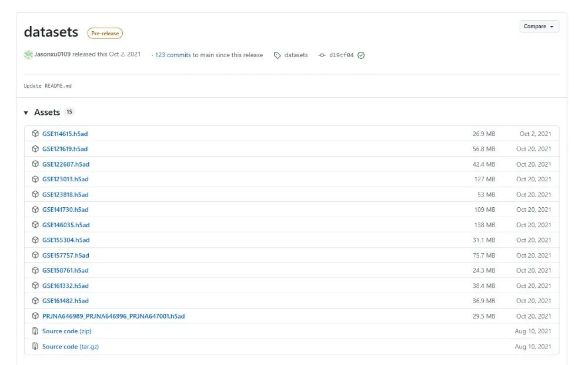588x365 pixels.
Task: Click the 26.9 MB file size
Action: click(x=484, y=134)
